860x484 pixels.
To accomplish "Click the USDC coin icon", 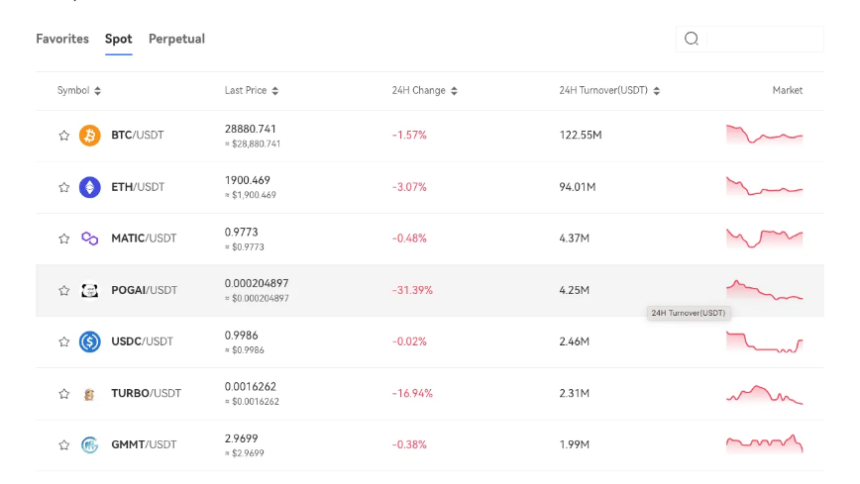I will 90,342.
